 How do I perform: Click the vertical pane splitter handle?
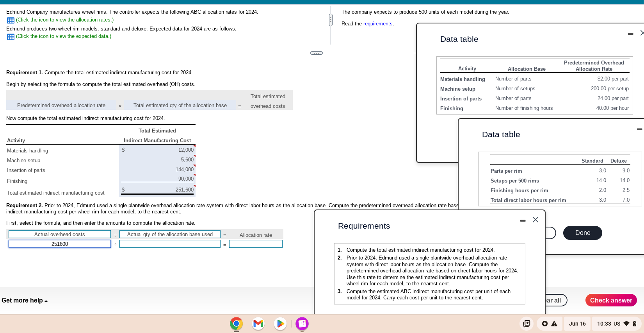331,20
